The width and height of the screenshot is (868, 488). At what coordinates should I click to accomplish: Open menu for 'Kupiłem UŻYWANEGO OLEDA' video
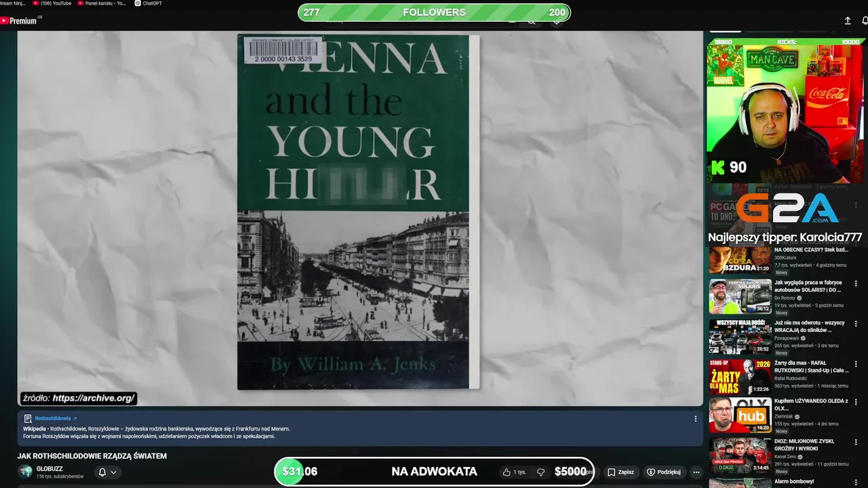click(856, 402)
